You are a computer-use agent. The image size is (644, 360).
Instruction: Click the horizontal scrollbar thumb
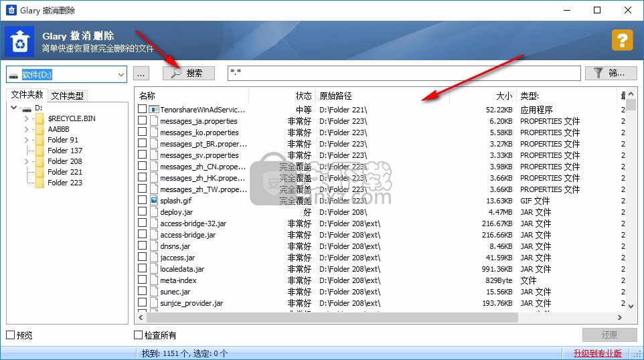tap(332, 317)
